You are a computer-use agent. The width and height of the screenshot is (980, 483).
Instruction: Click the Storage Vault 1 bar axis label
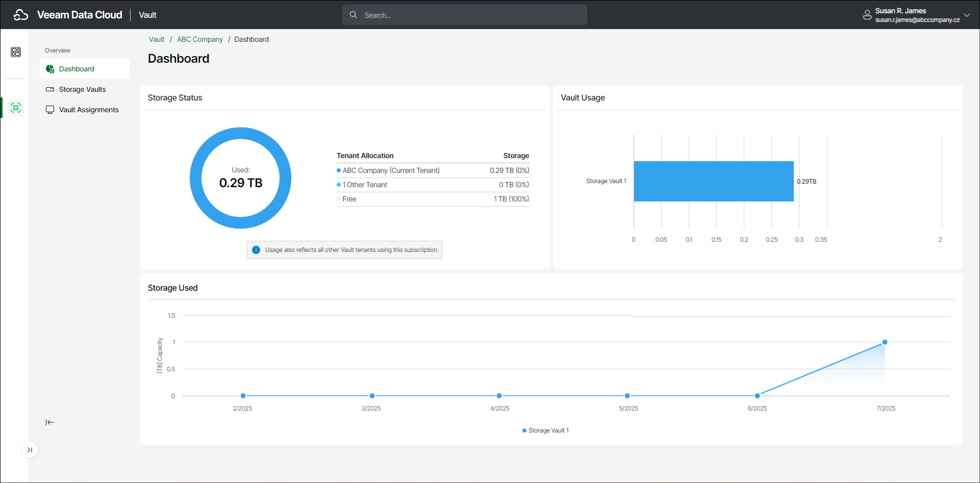[x=606, y=181]
